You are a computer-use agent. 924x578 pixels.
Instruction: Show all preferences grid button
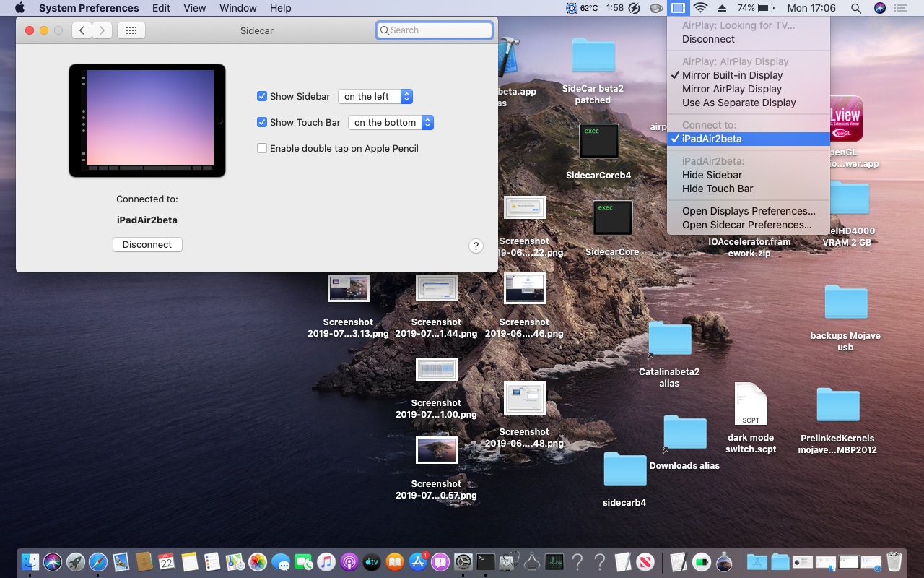coord(131,30)
